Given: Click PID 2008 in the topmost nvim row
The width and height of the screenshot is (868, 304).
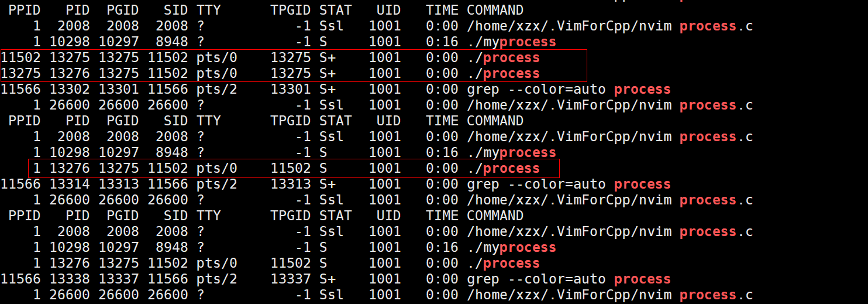Looking at the screenshot, I should pos(74,26).
